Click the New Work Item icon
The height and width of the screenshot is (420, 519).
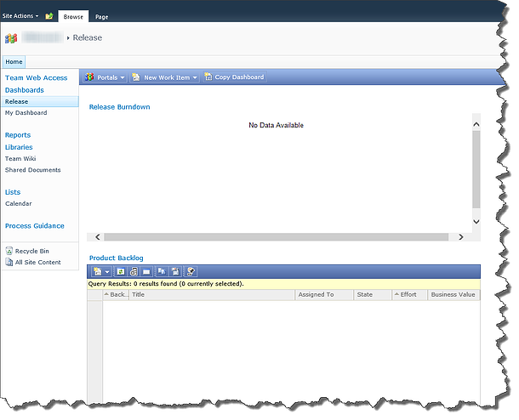pos(136,77)
